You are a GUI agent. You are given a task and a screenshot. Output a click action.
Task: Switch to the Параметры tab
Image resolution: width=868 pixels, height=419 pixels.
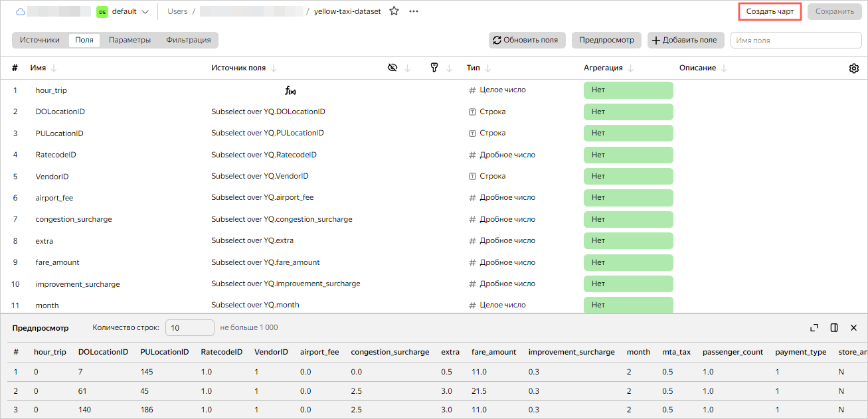(x=130, y=40)
